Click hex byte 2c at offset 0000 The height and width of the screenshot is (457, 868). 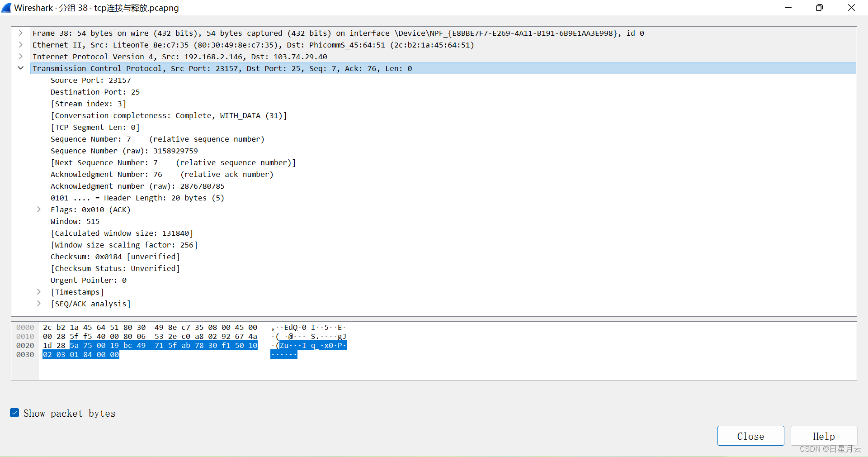pos(47,327)
